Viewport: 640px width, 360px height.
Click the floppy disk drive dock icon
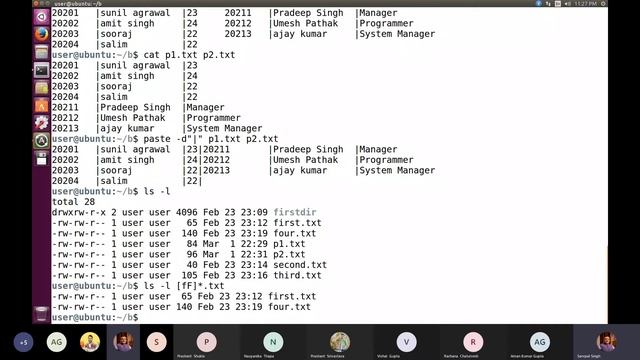click(x=41, y=158)
